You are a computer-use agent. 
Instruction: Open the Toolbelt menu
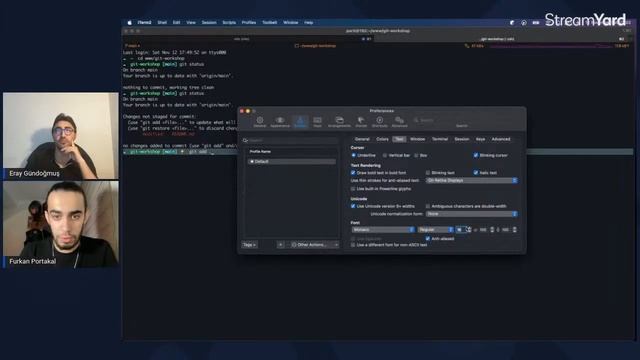click(269, 23)
